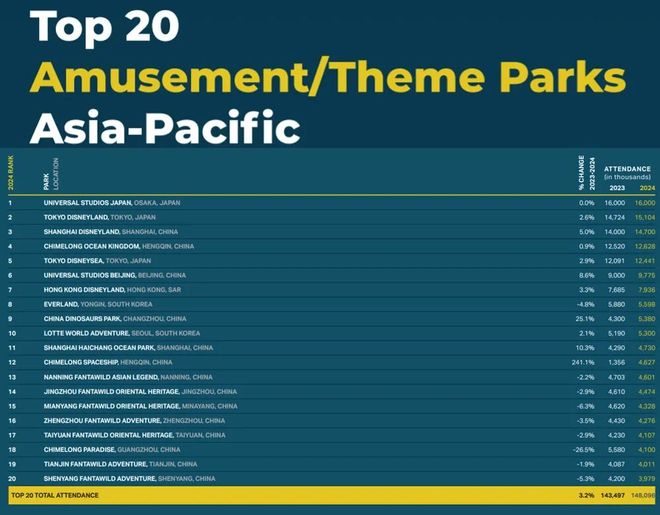The image size is (660, 515).
Task: Click the '10.3%' change value
Action: (x=585, y=348)
